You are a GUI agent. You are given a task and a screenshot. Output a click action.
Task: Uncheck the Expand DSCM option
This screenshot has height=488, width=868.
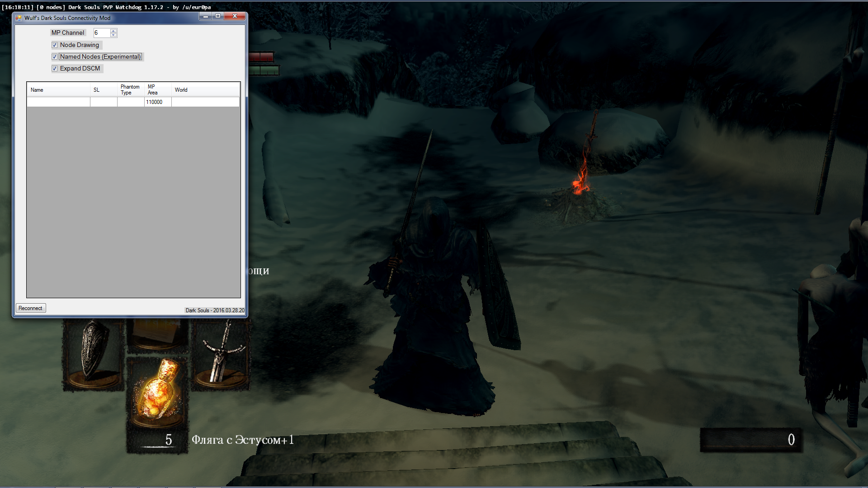click(55, 68)
